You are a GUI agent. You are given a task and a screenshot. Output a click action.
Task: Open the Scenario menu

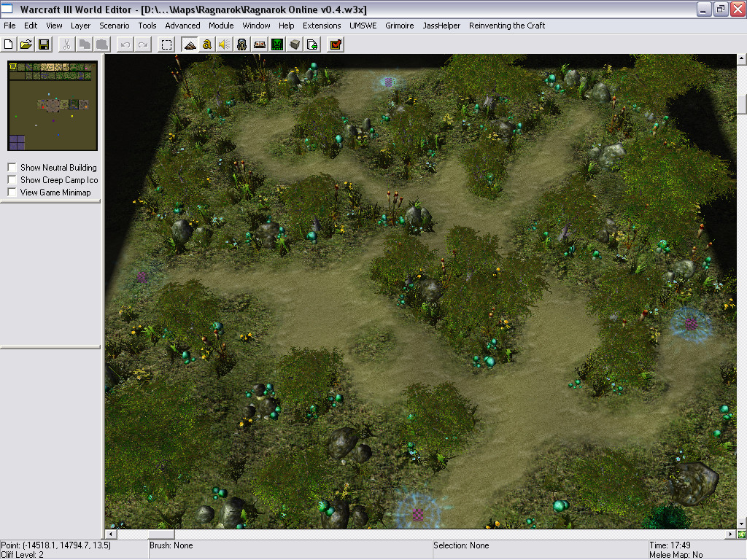tap(115, 26)
